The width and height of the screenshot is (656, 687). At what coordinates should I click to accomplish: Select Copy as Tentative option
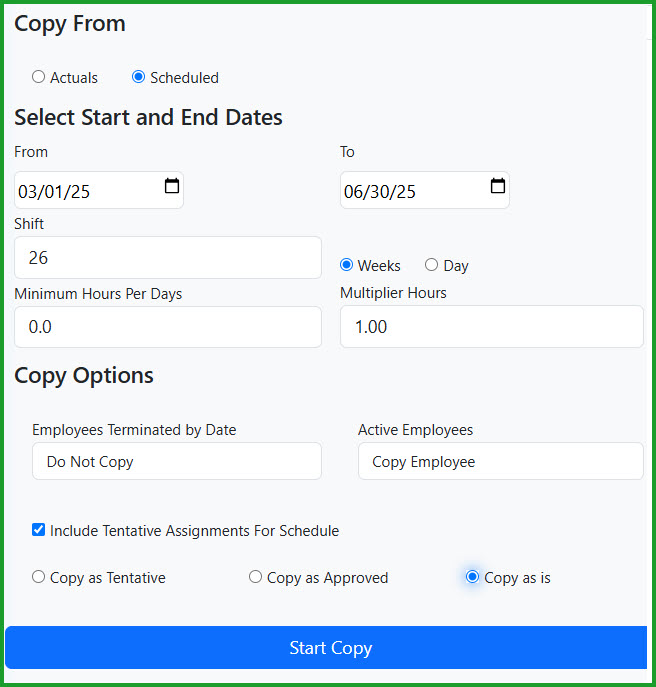pyautogui.click(x=39, y=577)
